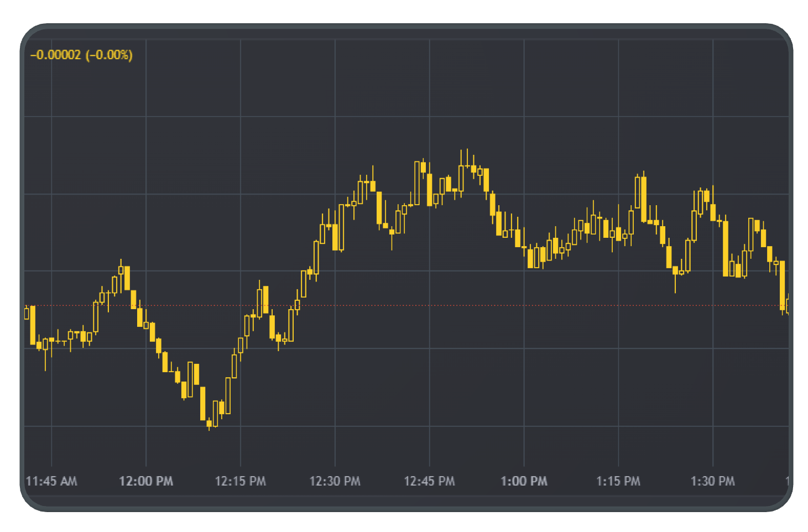Screen dimensions: 808x532
Task: Click the dotted red baseline price level
Action: click(387, 305)
